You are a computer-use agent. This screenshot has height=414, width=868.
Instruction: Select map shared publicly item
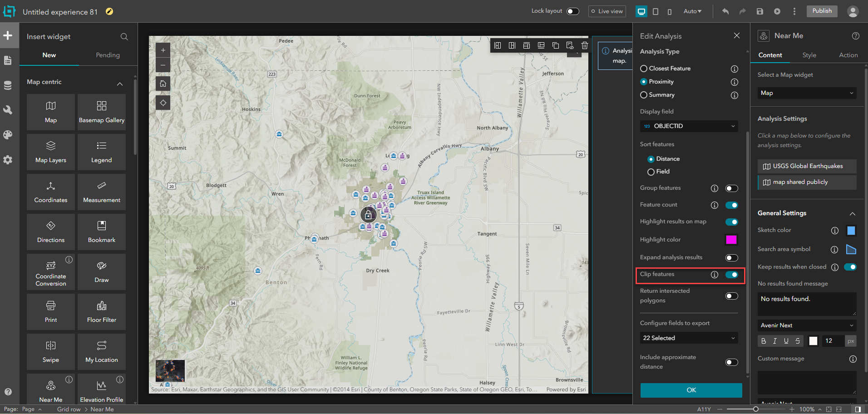pos(807,182)
